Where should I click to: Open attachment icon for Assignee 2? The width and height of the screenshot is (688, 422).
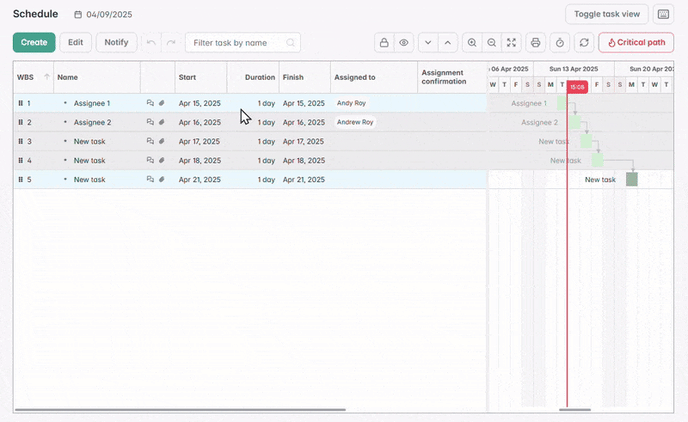tap(161, 122)
